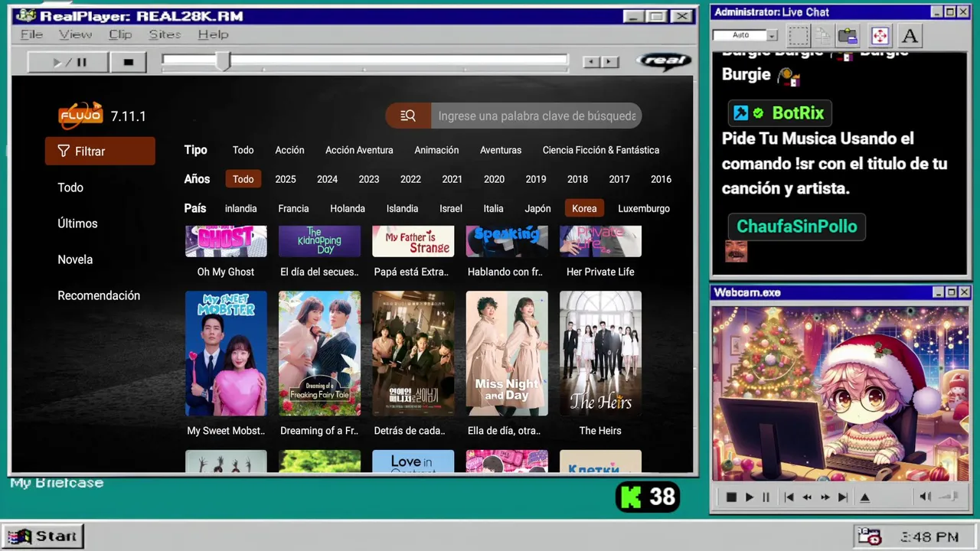Filter by year 2023
The height and width of the screenshot is (551, 980).
tap(369, 179)
